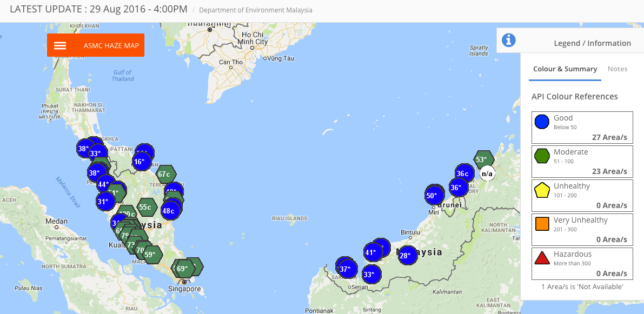644x314 pixels.
Task: Click the orange Very Unhealthy square icon
Action: click(542, 224)
